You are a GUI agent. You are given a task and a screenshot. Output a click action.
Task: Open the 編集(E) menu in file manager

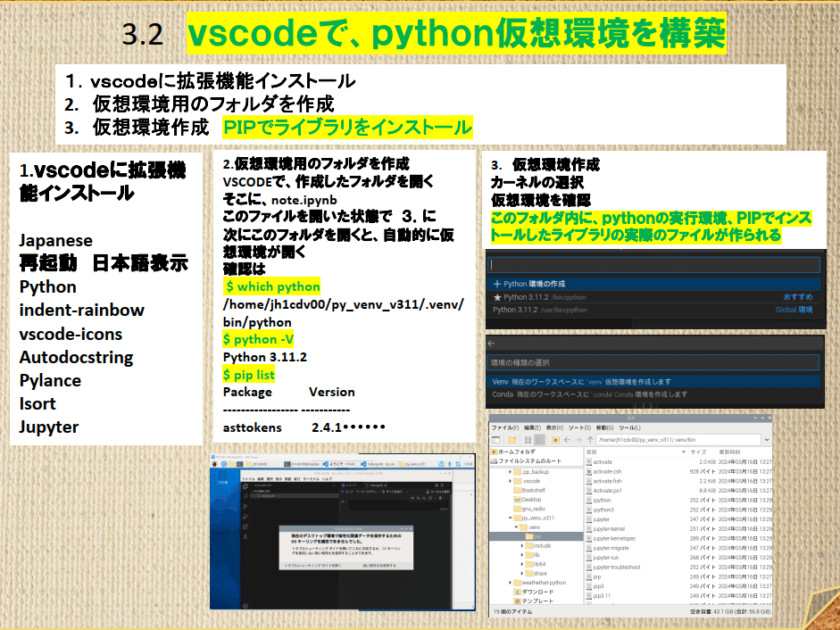click(x=533, y=427)
